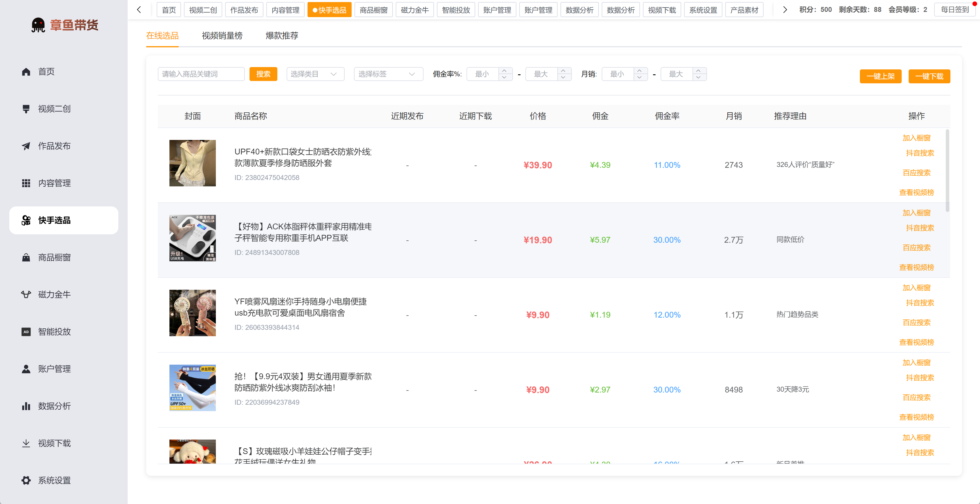Open the 选择类目 dropdown
The image size is (980, 504).
coord(315,74)
